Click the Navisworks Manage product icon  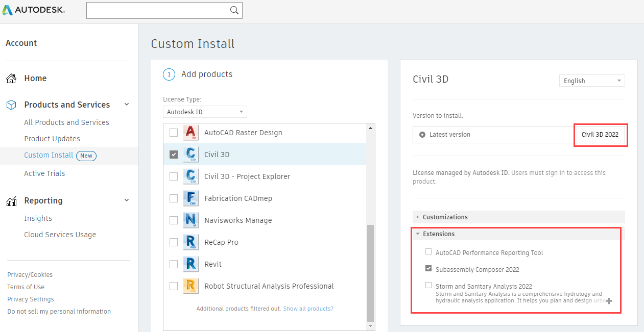coord(191,220)
